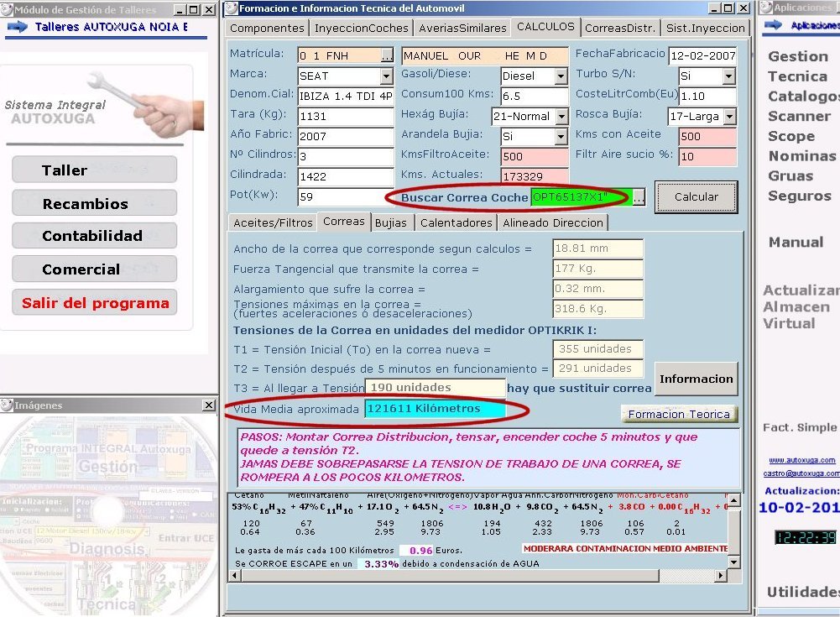Visit www.autoxuga.com link
This screenshot has width=840, height=617.
coord(801,460)
